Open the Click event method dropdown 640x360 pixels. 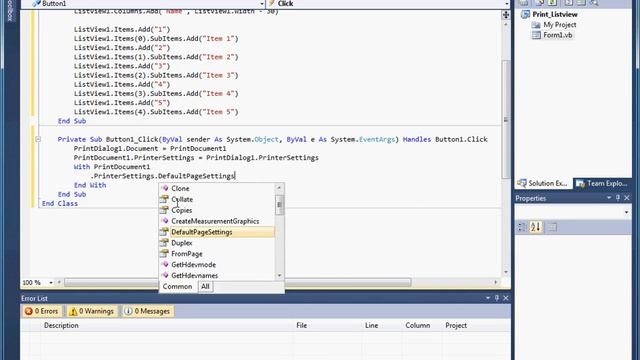point(507,4)
